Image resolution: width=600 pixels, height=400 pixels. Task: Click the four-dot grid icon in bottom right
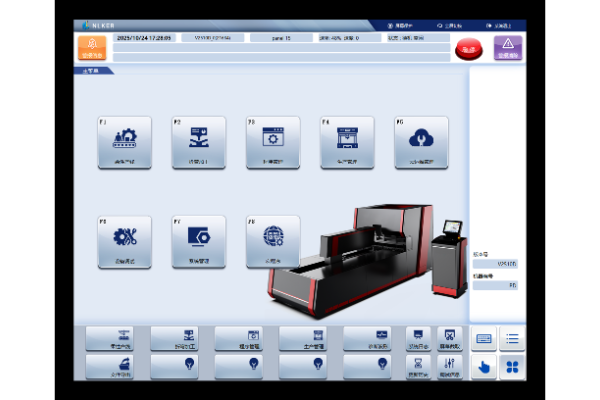tap(512, 366)
